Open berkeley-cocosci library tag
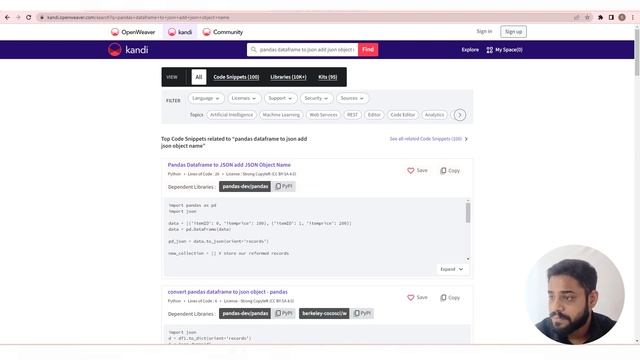640x360 pixels. [324, 313]
